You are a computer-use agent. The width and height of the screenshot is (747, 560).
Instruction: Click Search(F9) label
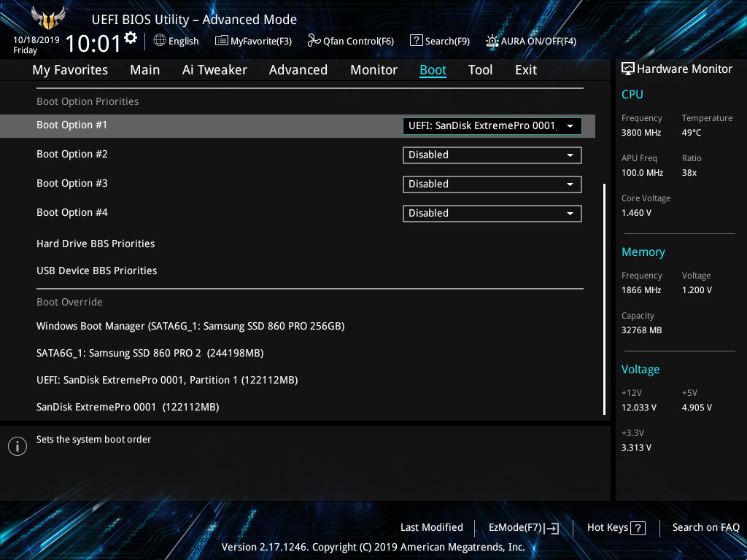pyautogui.click(x=447, y=41)
